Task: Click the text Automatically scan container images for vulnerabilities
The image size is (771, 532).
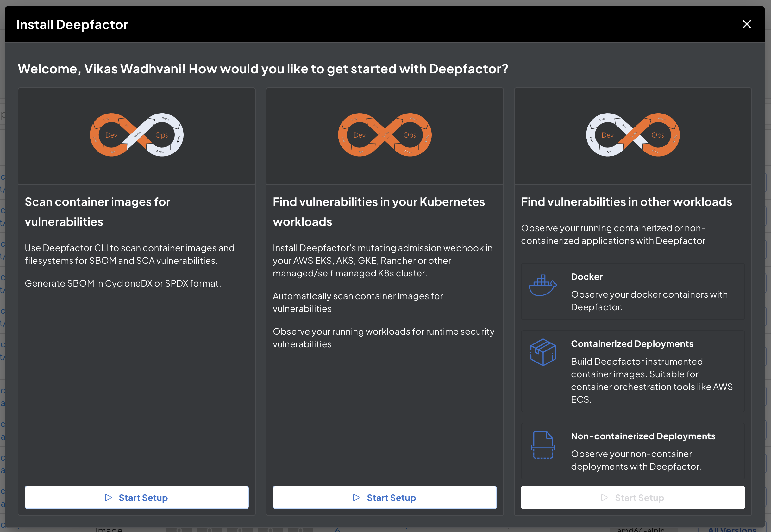Action: [x=358, y=302]
